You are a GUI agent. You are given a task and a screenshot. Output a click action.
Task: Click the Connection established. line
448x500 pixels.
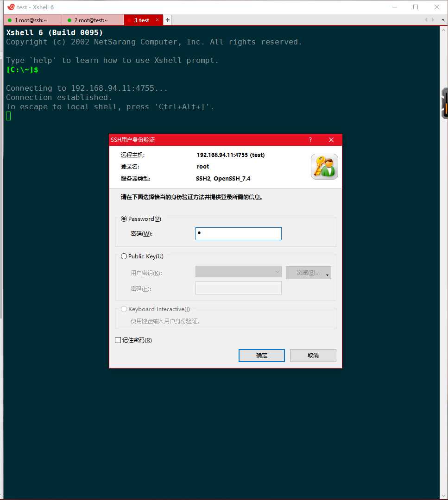click(x=59, y=97)
